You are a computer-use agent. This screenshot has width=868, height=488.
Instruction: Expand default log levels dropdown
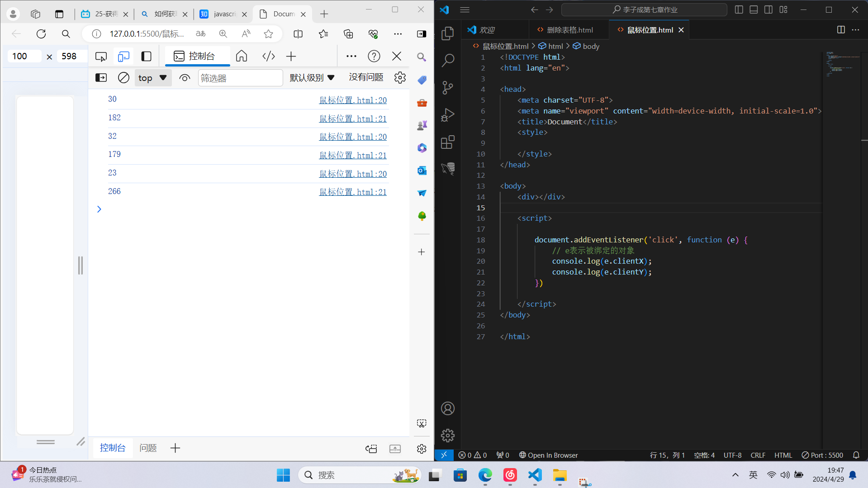(x=312, y=78)
